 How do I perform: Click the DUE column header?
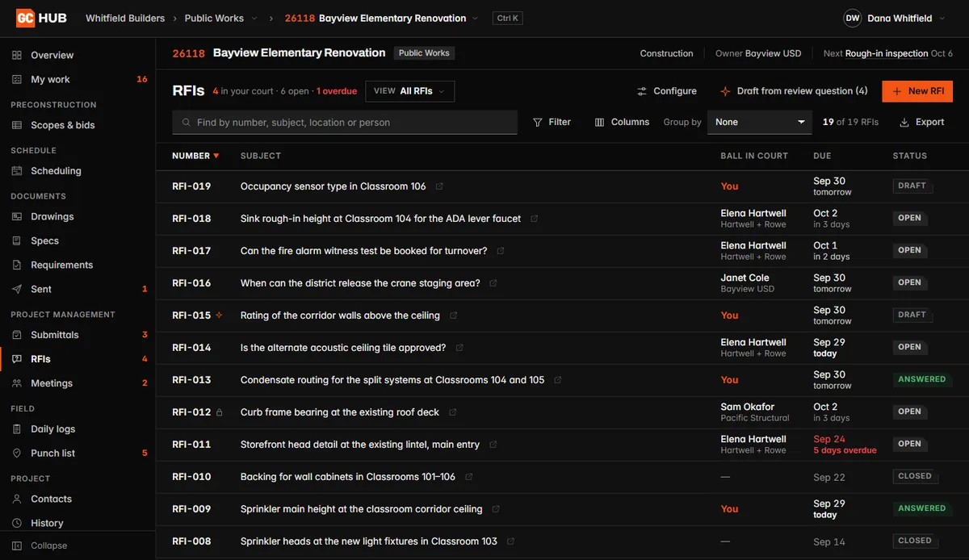point(822,156)
